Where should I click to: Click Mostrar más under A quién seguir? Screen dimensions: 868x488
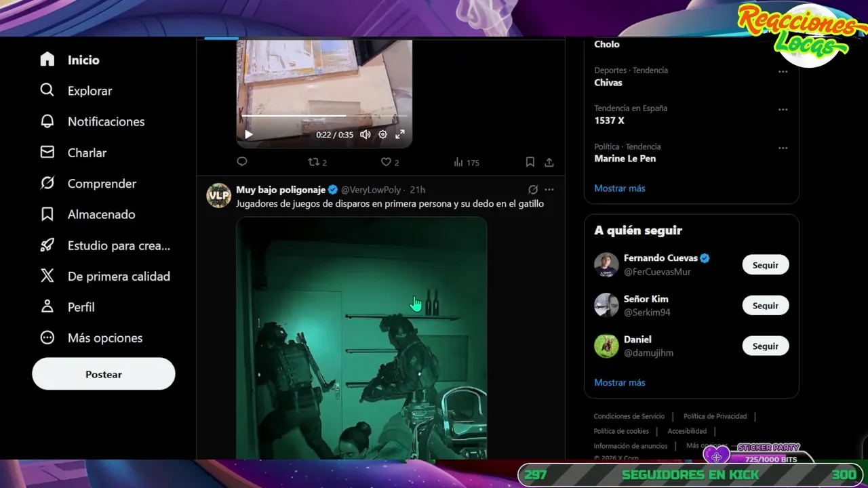tap(620, 382)
